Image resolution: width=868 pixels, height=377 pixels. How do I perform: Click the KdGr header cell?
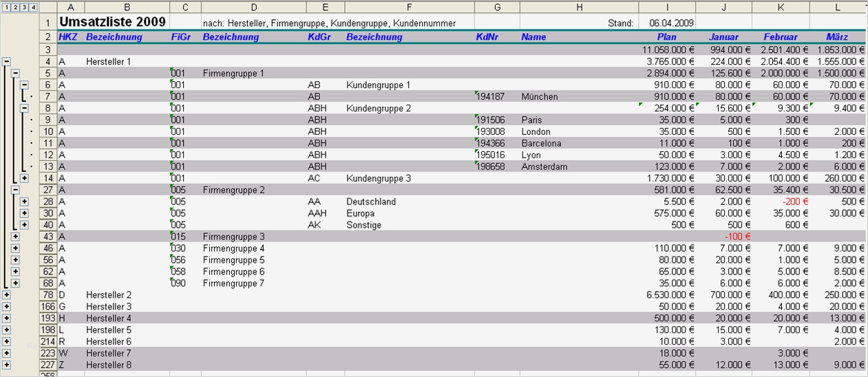tap(326, 37)
